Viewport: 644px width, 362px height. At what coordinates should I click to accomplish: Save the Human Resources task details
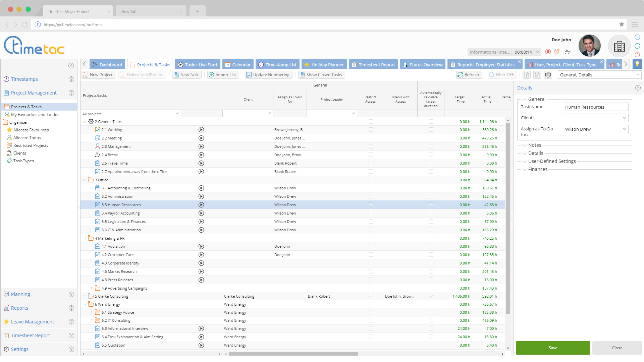[553, 348]
